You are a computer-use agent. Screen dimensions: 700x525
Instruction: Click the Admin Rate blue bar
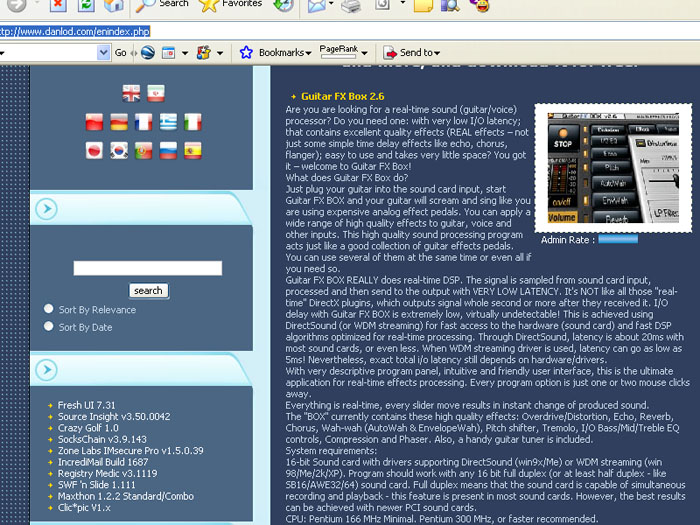tap(618, 239)
